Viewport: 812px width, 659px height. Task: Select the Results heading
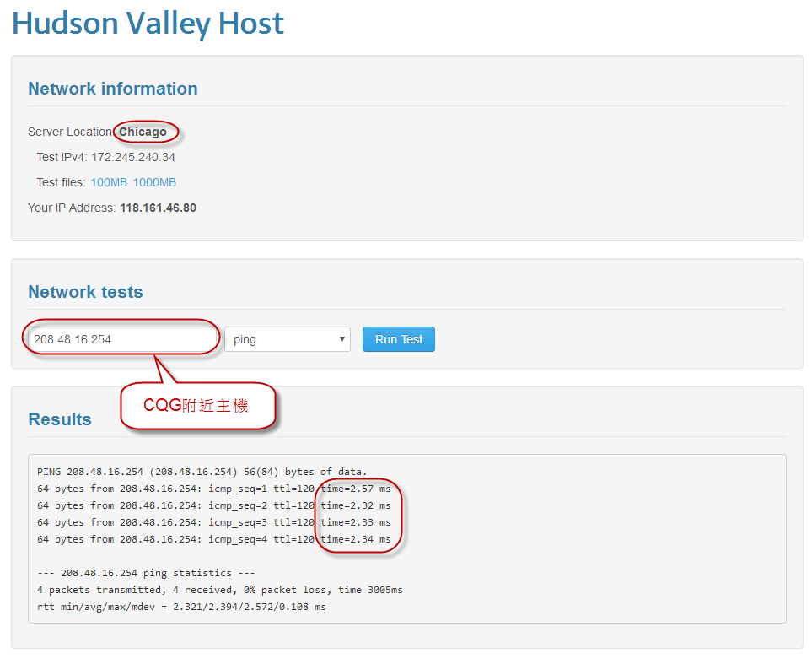(60, 419)
